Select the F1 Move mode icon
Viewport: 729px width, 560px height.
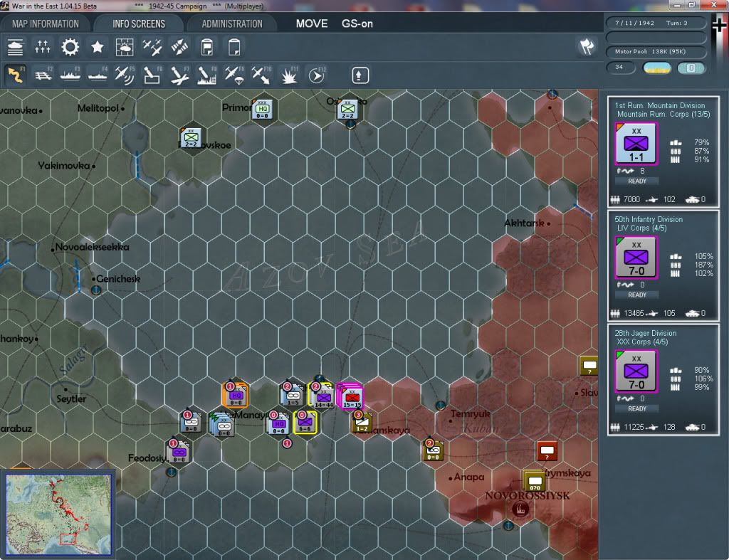coord(16,75)
